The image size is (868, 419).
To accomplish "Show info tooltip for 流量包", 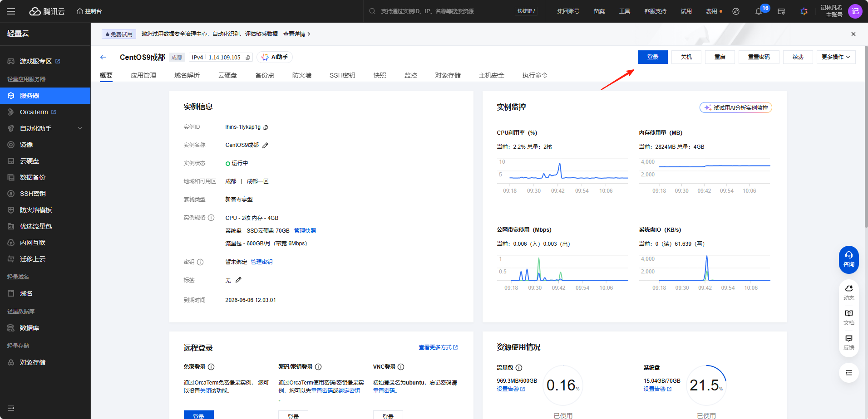I will (x=519, y=368).
